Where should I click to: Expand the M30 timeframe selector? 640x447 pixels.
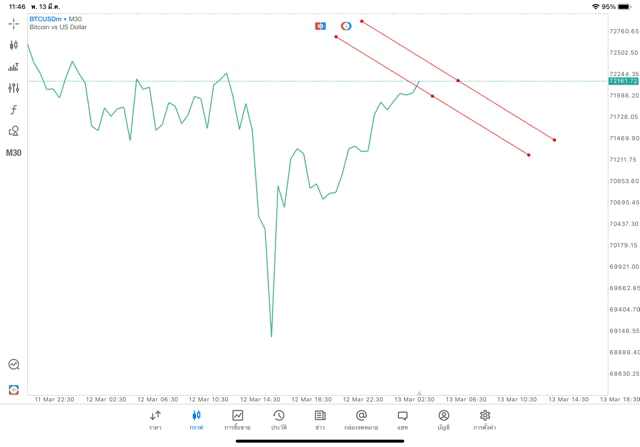click(x=13, y=153)
